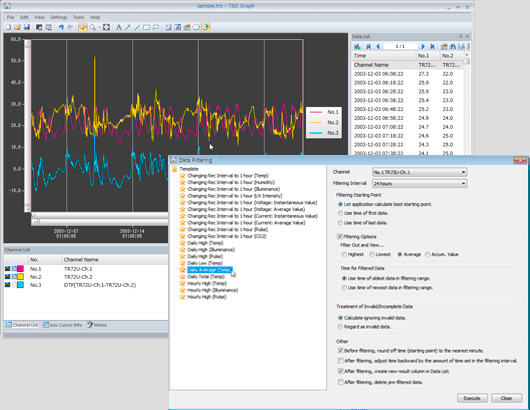Select the rectangle drawing tool

point(146,27)
